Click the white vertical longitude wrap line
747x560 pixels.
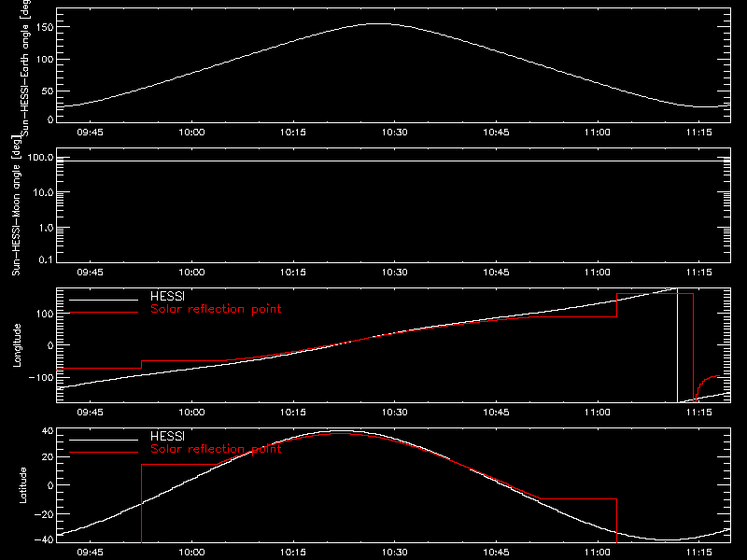(x=677, y=345)
